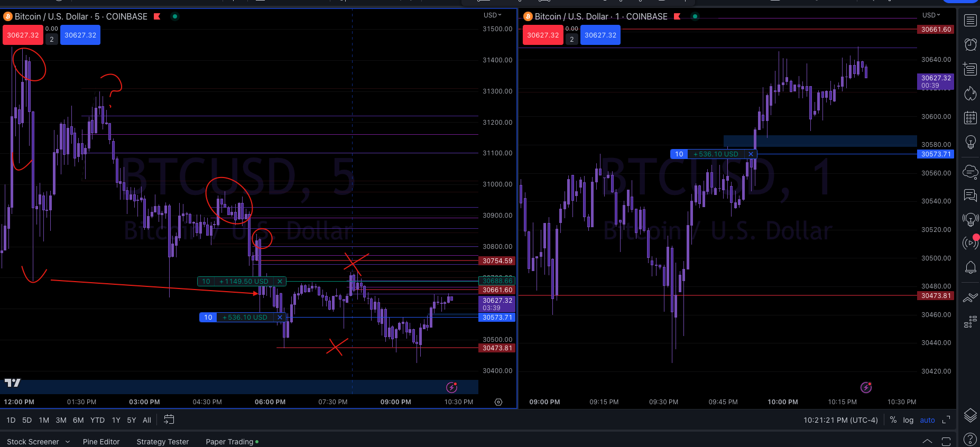Click the red flag icon on 1-minute chart
The image size is (980, 447).
pyautogui.click(x=677, y=16)
